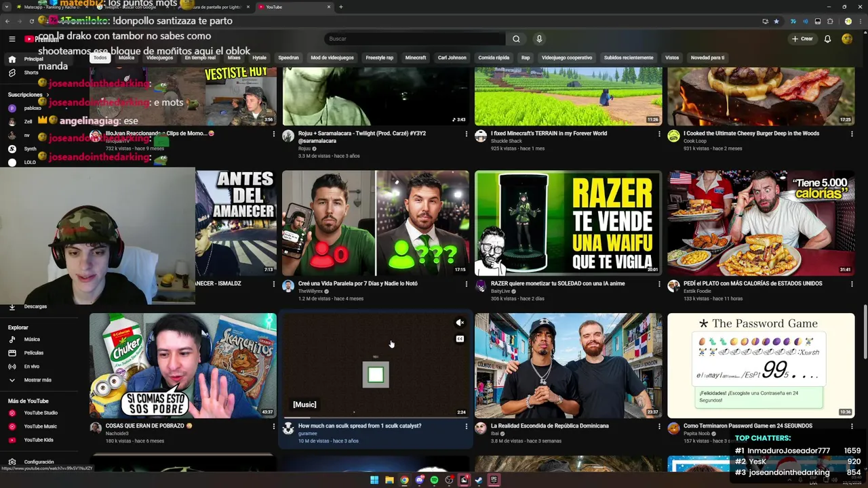Open the República Dominicana video thumbnail
This screenshot has width=868, height=488.
[x=568, y=365]
